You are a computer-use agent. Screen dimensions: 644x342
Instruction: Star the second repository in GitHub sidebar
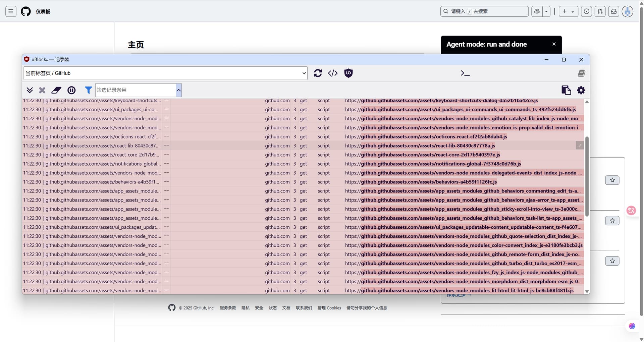tap(612, 221)
